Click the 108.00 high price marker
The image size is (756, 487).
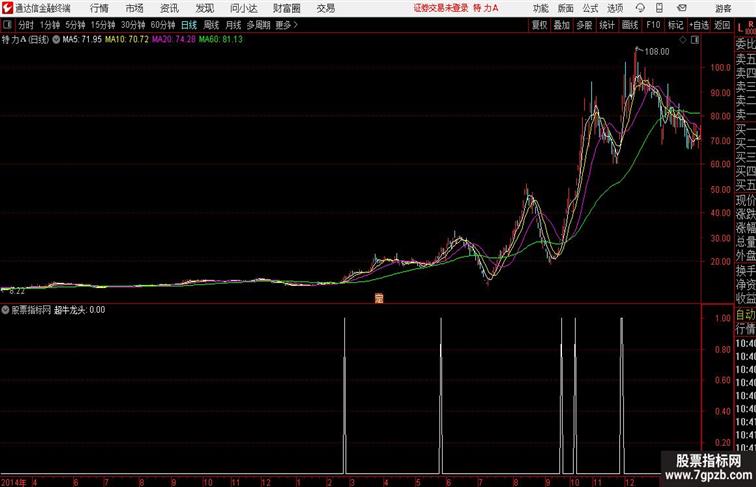point(657,52)
